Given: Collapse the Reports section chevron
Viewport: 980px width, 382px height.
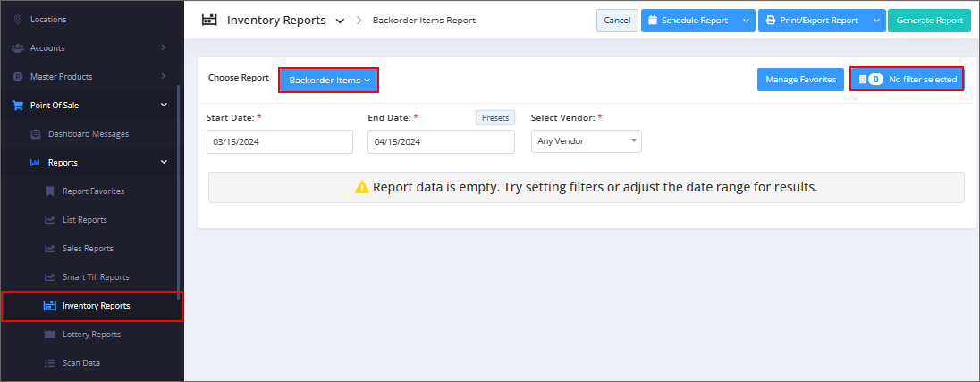Looking at the screenshot, I should tap(164, 163).
